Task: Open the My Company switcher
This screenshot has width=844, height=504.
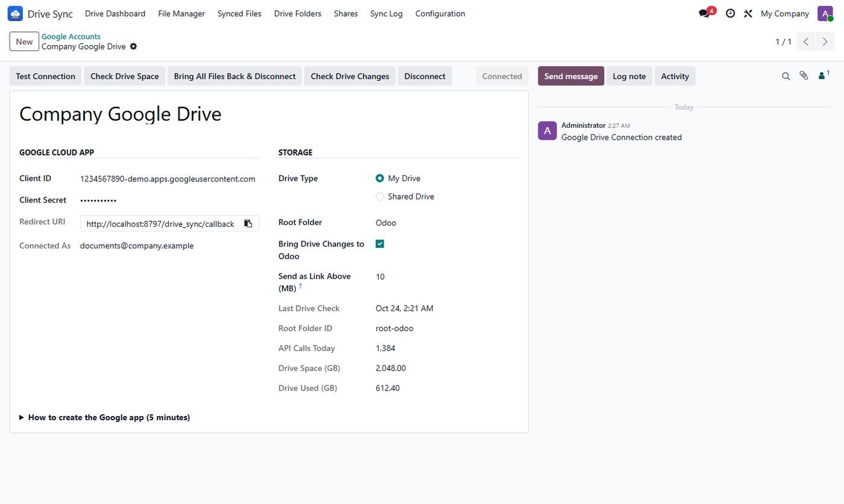Action: (x=784, y=13)
